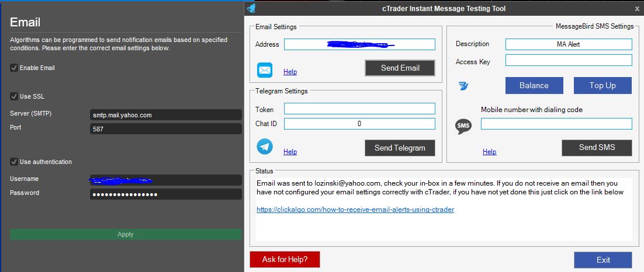Click the Exit button
The height and width of the screenshot is (272, 644).
pyautogui.click(x=603, y=260)
